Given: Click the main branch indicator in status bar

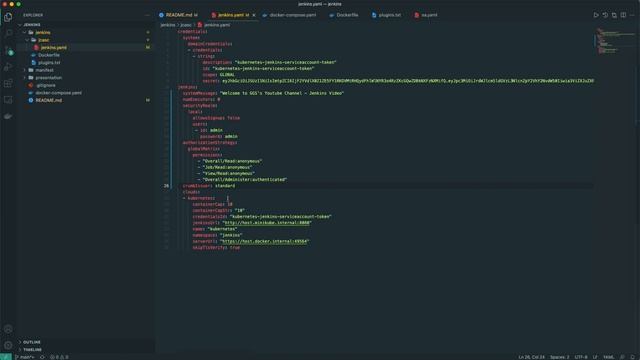Looking at the screenshot, I should point(25,357).
